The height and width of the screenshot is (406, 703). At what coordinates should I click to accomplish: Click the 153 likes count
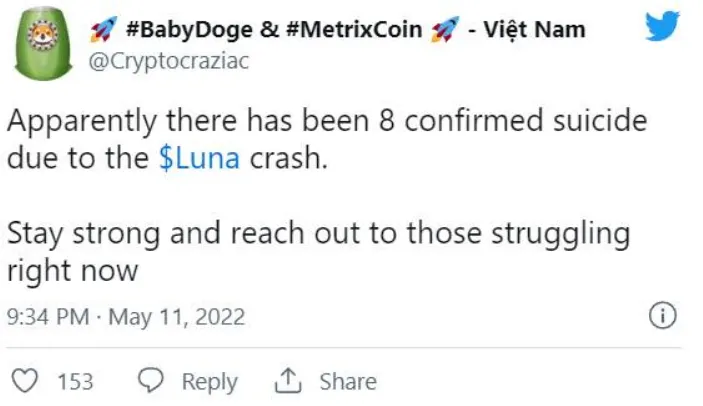[x=76, y=381]
